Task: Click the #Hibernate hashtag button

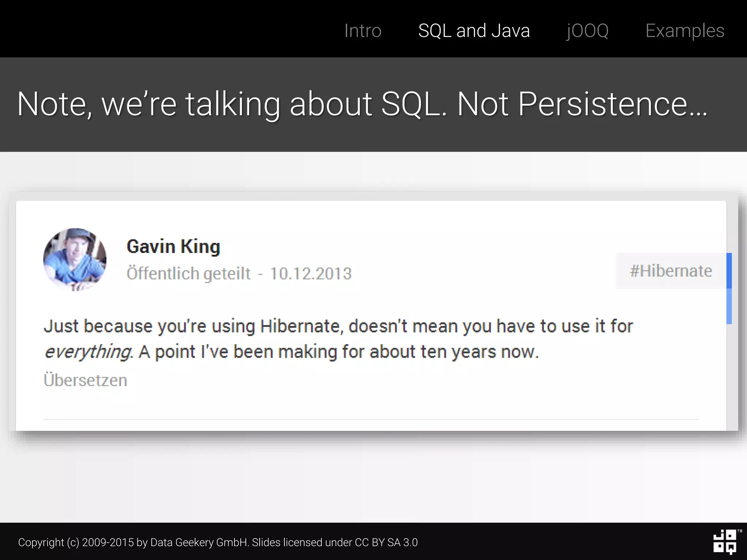Action: (x=670, y=271)
